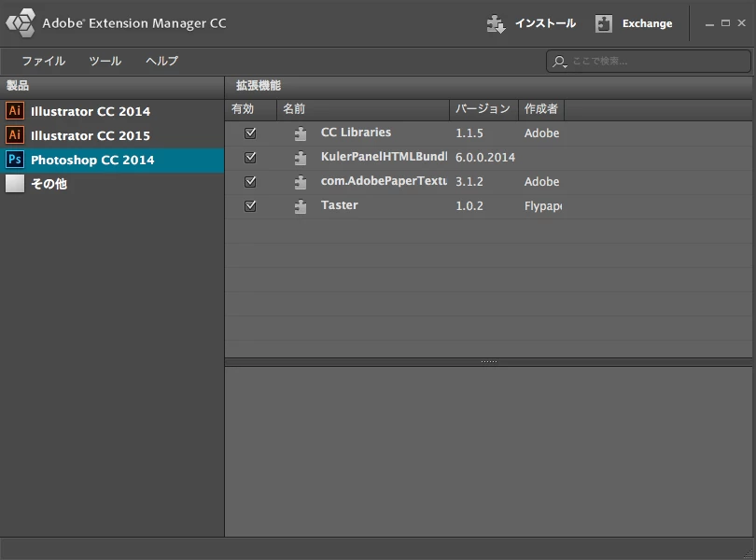Minimize the Extension Manager window
The image size is (756, 560).
coord(709,23)
